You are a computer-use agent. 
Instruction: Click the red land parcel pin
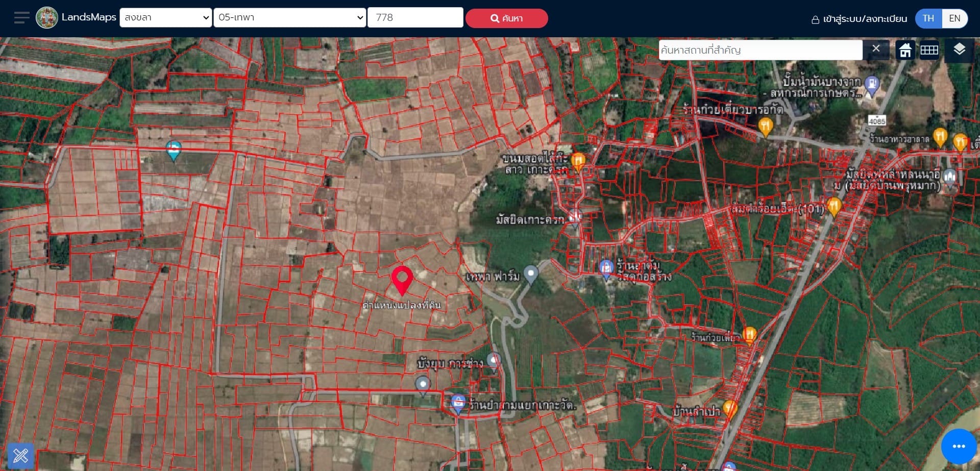click(402, 280)
